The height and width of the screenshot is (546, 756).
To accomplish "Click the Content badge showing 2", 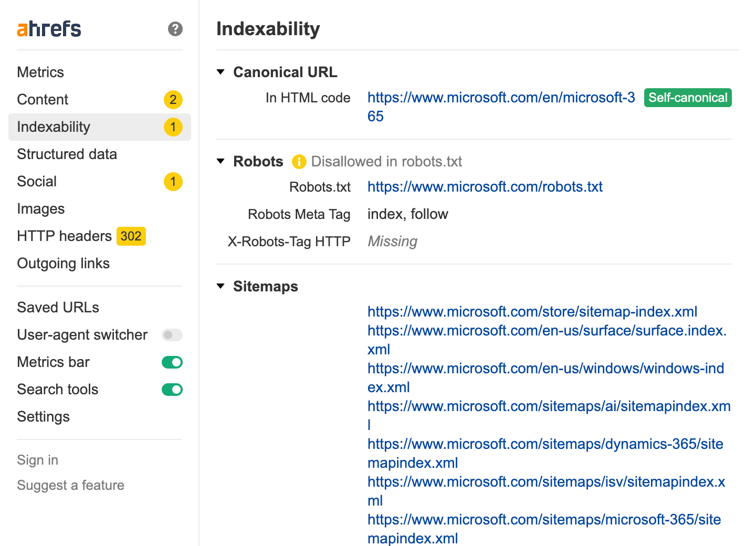I will [x=173, y=100].
